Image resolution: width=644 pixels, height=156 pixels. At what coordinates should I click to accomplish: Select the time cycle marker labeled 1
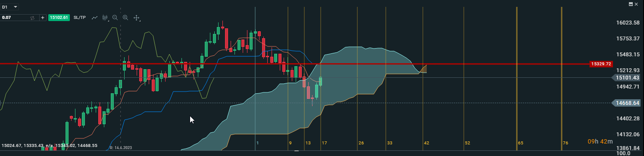pyautogui.click(x=257, y=143)
